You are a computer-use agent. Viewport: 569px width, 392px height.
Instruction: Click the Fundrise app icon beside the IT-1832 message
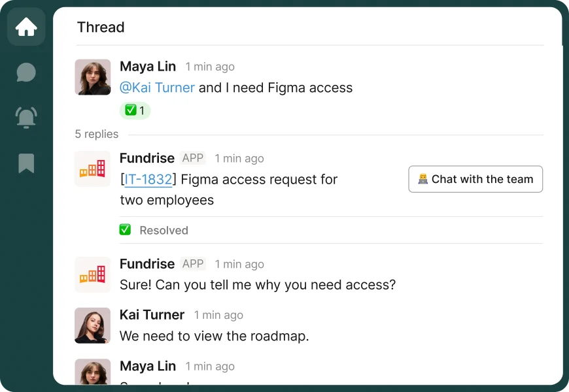click(92, 169)
